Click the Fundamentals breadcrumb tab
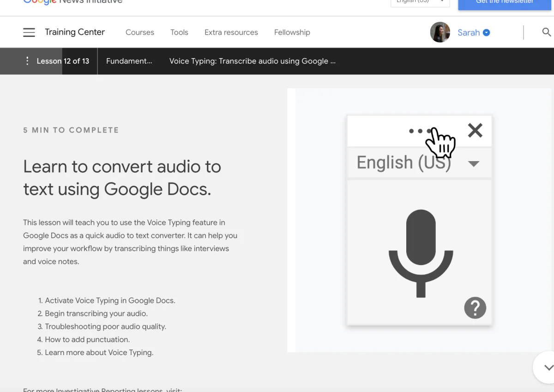The width and height of the screenshot is (554, 392). click(x=129, y=60)
